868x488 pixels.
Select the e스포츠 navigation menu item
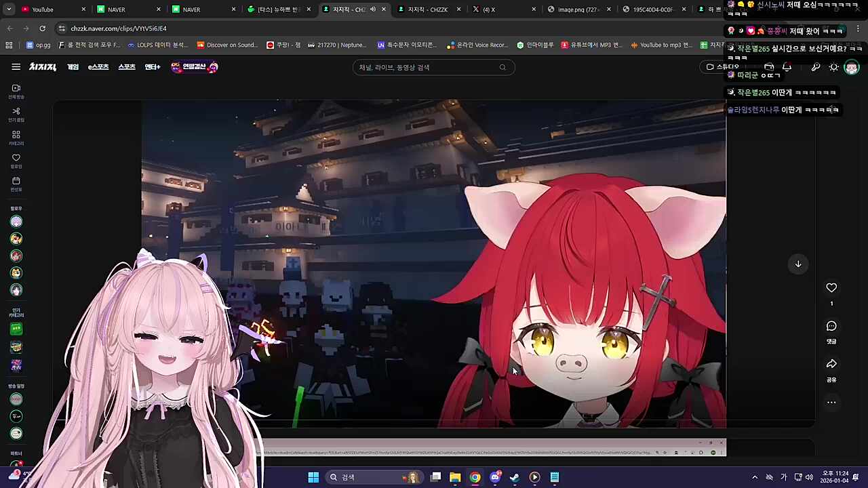click(98, 67)
